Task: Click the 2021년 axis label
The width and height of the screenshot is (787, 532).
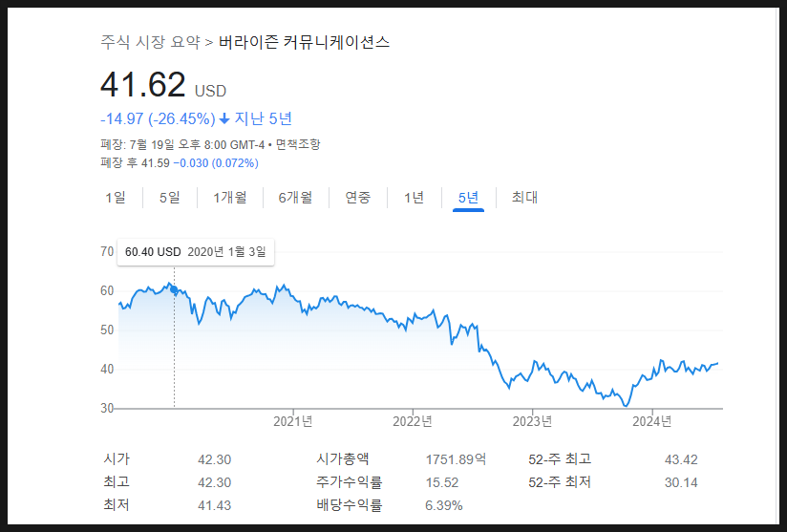Action: (293, 421)
